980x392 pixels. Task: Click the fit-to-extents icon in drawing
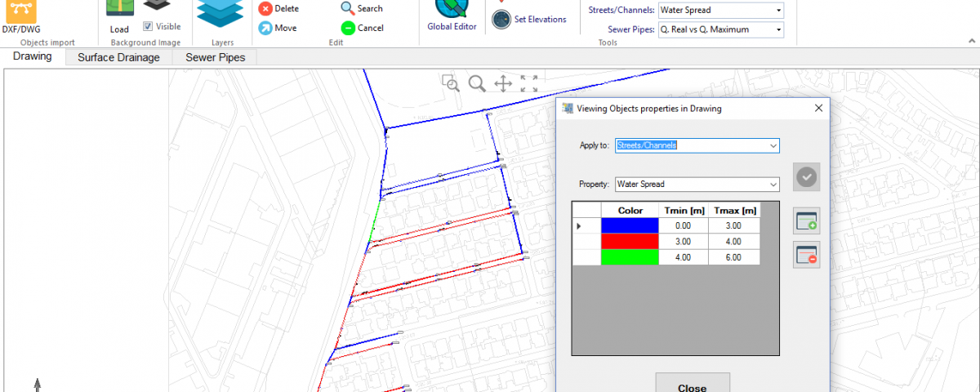pyautogui.click(x=529, y=82)
